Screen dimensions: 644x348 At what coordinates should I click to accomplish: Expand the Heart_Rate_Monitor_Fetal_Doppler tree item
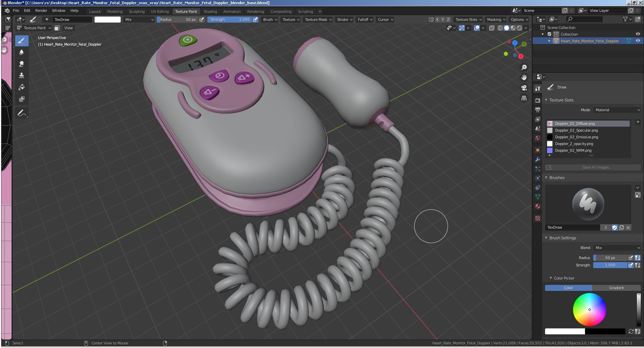(549, 41)
